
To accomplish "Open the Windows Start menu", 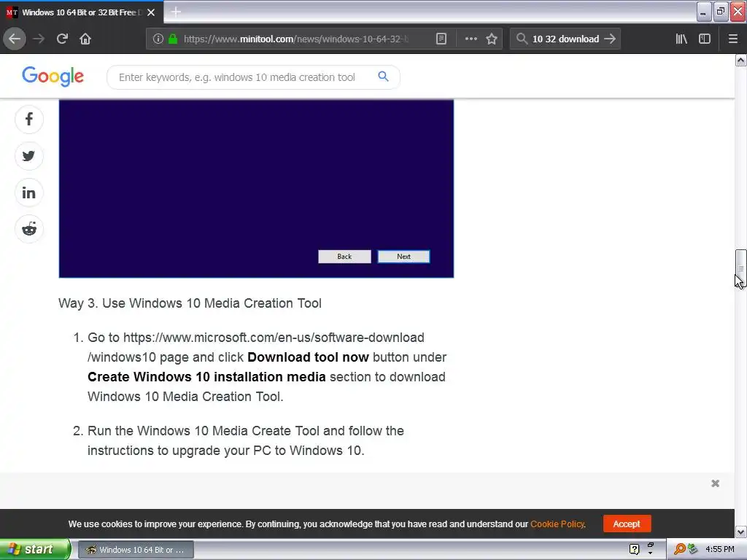I will pyautogui.click(x=34, y=549).
